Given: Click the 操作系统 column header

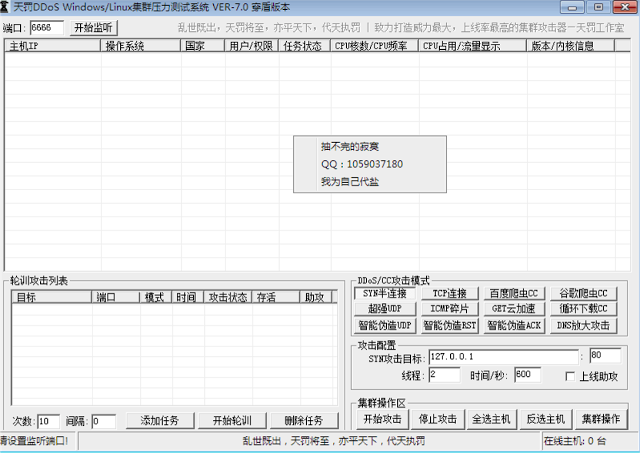Looking at the screenshot, I should pos(140,46).
